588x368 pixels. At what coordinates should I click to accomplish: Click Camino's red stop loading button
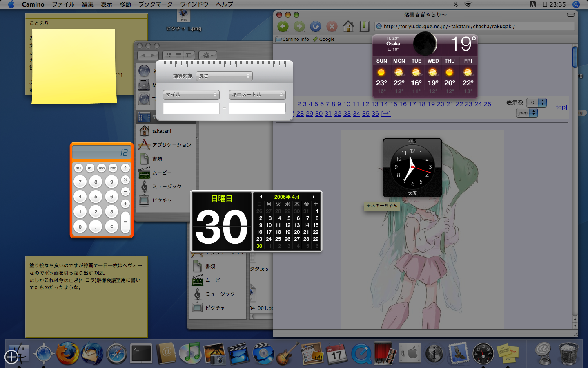click(332, 27)
